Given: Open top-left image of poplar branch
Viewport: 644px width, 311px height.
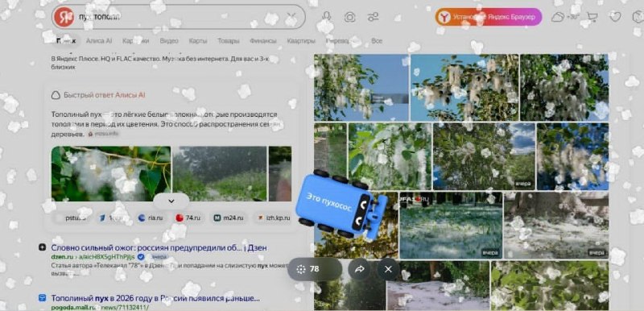Looking at the screenshot, I should 361,88.
